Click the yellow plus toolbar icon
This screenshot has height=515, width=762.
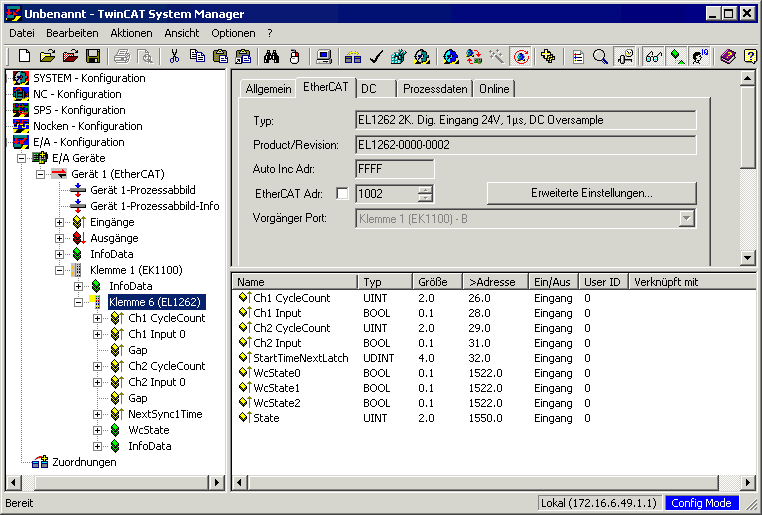(548, 57)
